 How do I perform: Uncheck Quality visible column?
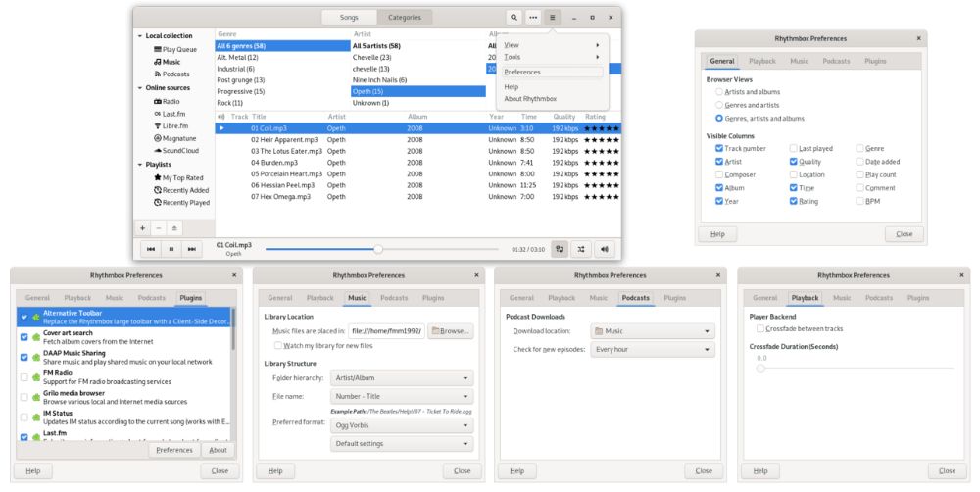pyautogui.click(x=793, y=162)
